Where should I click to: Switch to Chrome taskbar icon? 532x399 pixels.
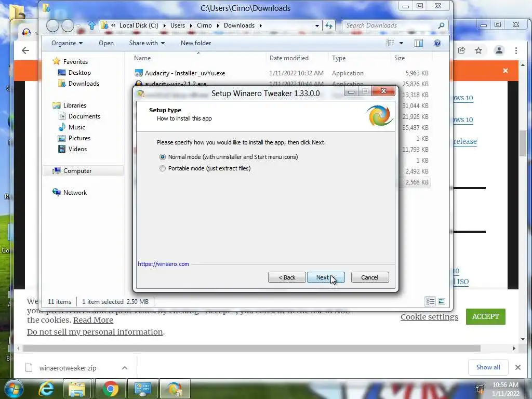click(x=110, y=389)
